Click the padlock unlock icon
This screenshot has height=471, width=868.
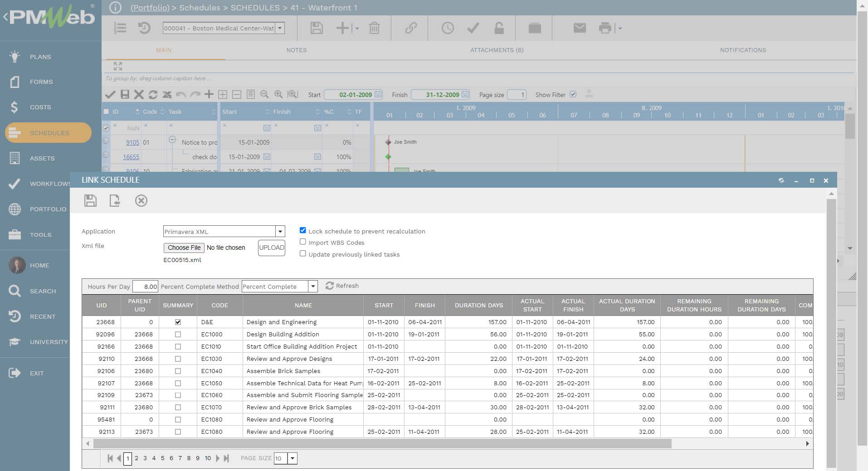(499, 28)
